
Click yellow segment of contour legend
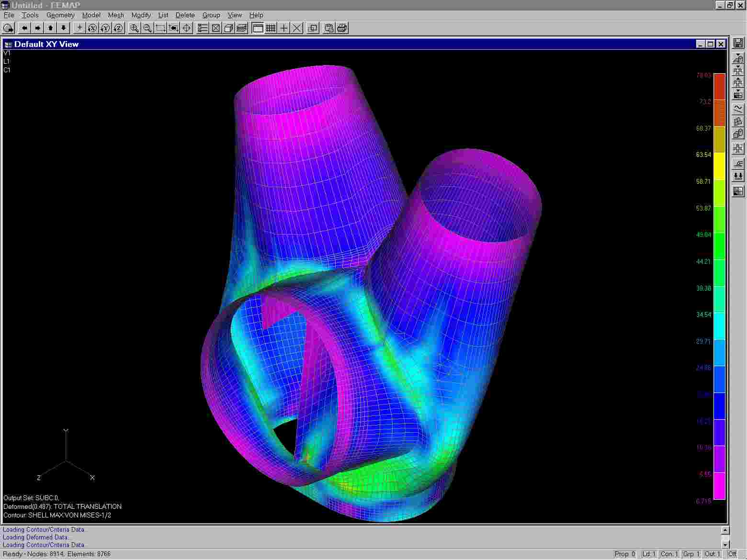[719, 166]
